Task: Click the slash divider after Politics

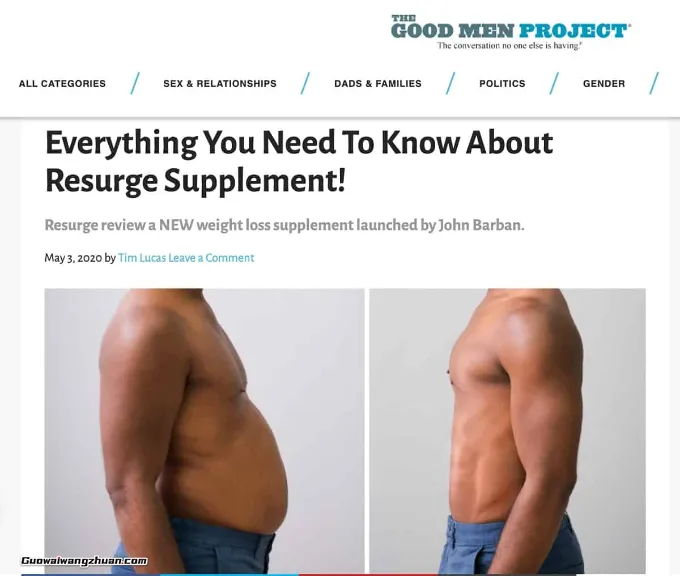Action: pos(554,83)
